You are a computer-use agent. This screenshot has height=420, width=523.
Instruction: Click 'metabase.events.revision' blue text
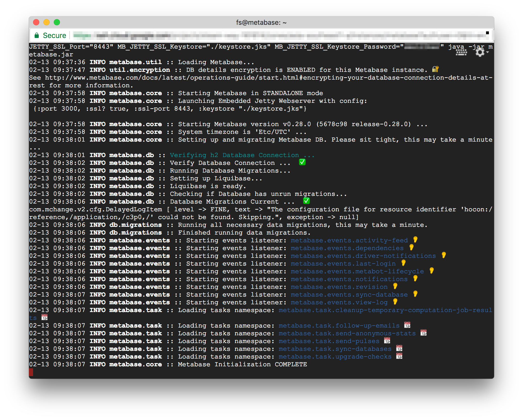pyautogui.click(x=339, y=287)
